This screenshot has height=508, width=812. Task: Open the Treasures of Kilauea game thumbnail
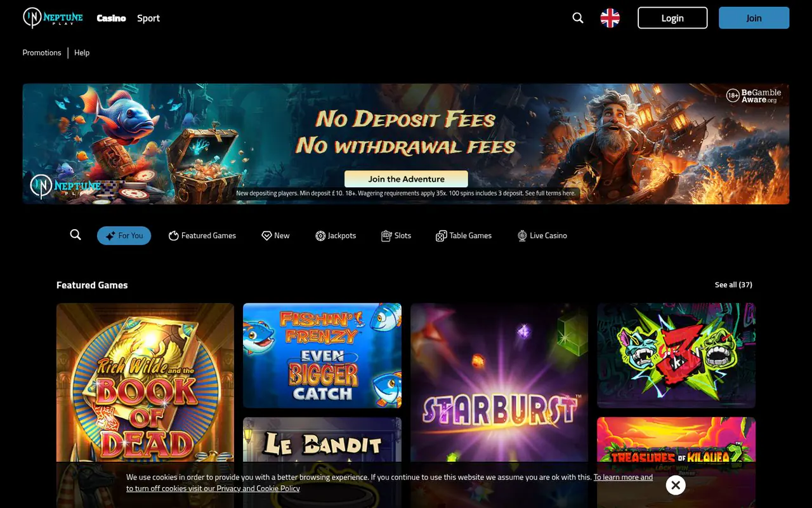(676, 439)
